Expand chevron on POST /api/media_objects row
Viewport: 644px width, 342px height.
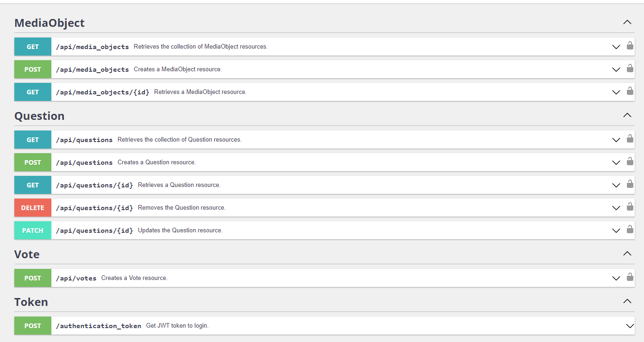click(x=616, y=69)
